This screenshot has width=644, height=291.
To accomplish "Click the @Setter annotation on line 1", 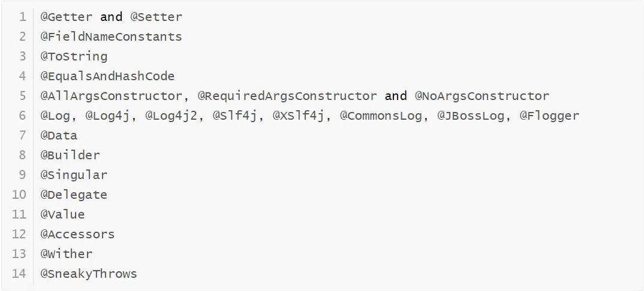I will [x=156, y=17].
